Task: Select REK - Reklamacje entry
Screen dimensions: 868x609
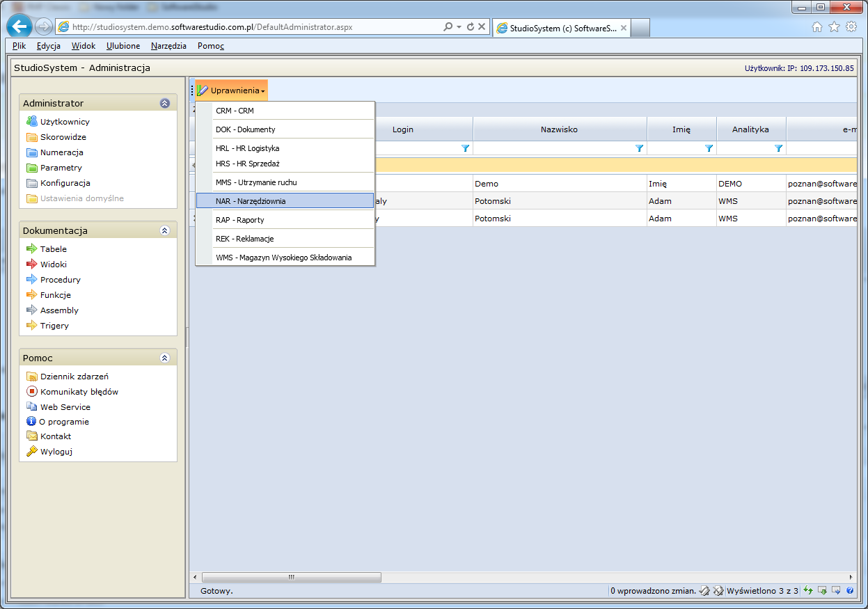Action: (x=285, y=239)
